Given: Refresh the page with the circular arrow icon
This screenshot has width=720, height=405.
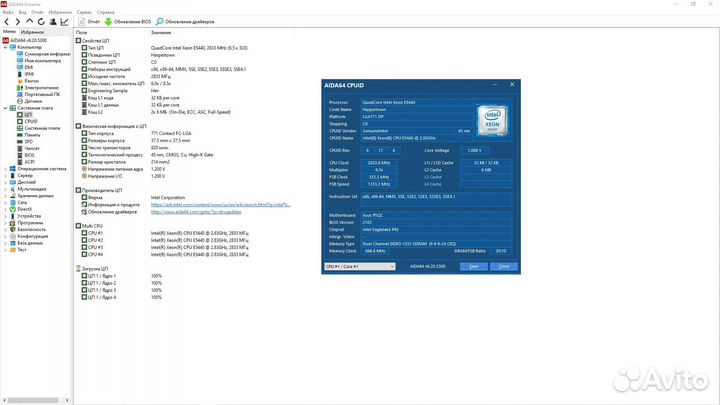Looking at the screenshot, I should point(41,22).
